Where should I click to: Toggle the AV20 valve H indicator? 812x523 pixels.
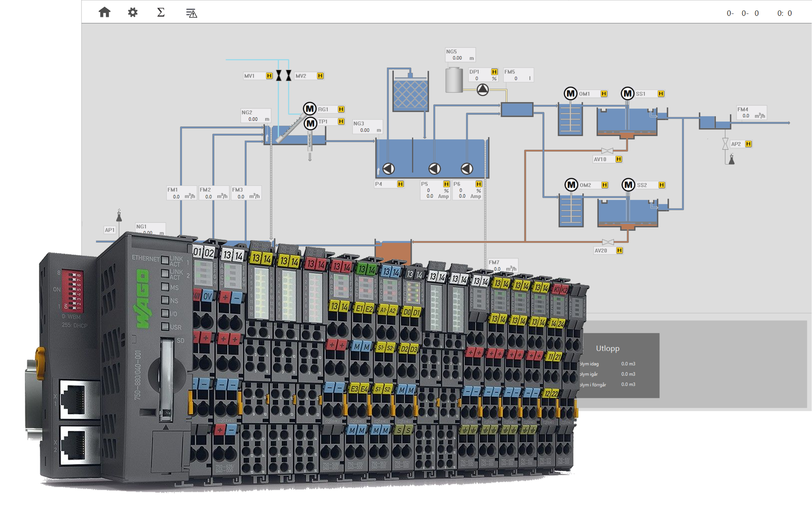pos(619,251)
